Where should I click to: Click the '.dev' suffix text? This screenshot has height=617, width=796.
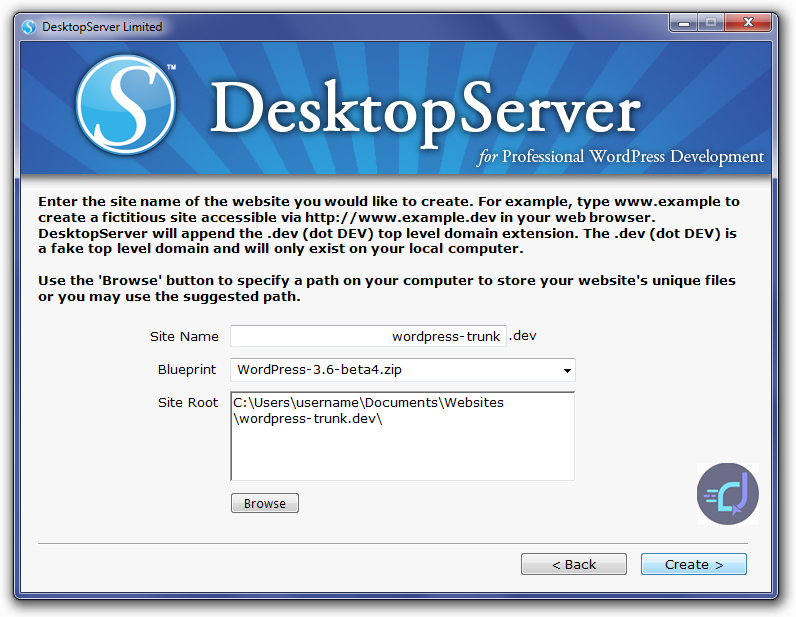point(522,336)
